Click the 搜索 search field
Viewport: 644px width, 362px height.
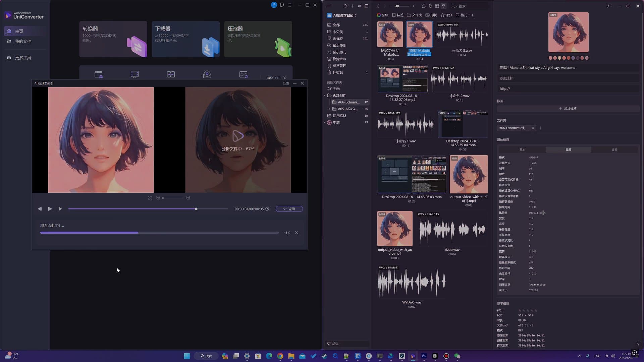click(469, 6)
